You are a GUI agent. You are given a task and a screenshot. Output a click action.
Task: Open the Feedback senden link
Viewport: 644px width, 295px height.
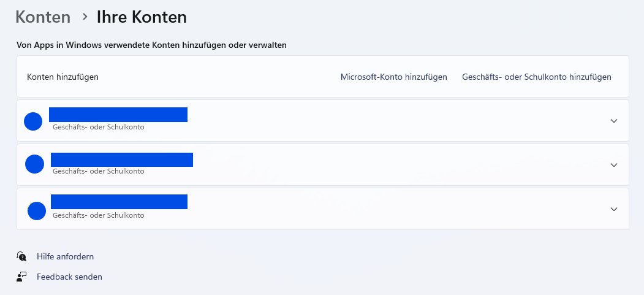tap(69, 277)
